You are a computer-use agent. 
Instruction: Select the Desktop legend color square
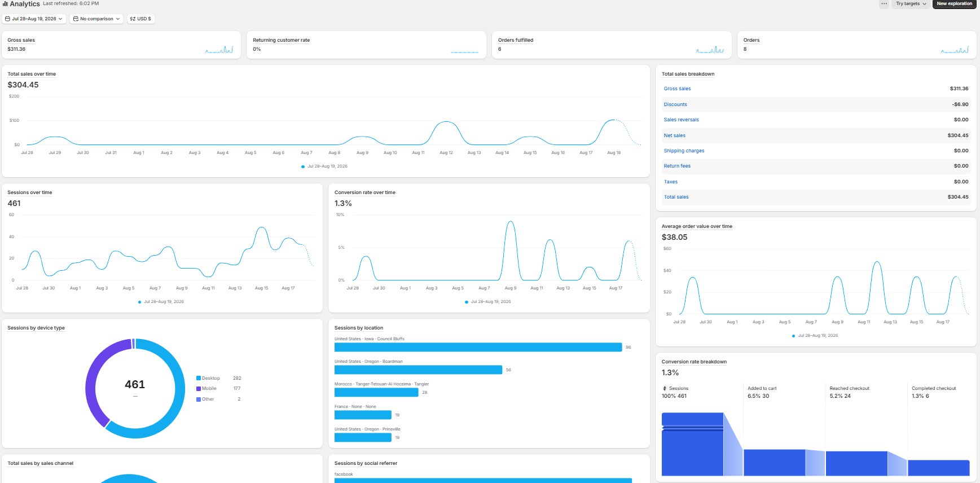(x=199, y=378)
